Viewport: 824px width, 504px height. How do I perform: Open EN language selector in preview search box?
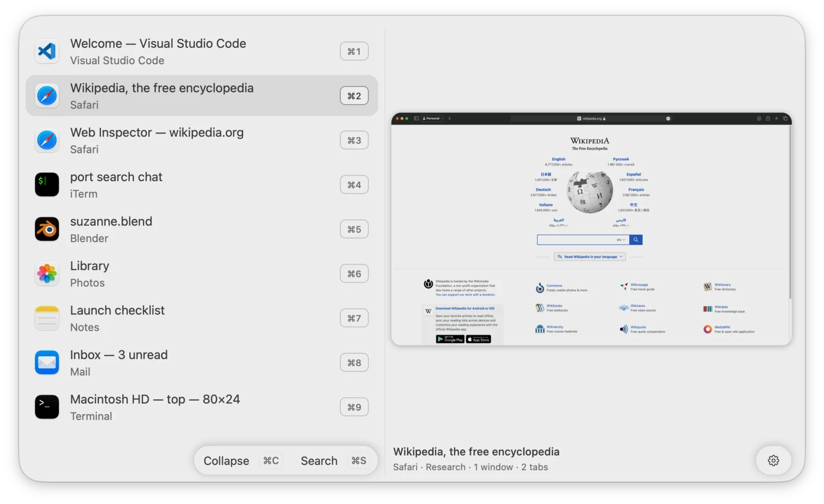(621, 240)
